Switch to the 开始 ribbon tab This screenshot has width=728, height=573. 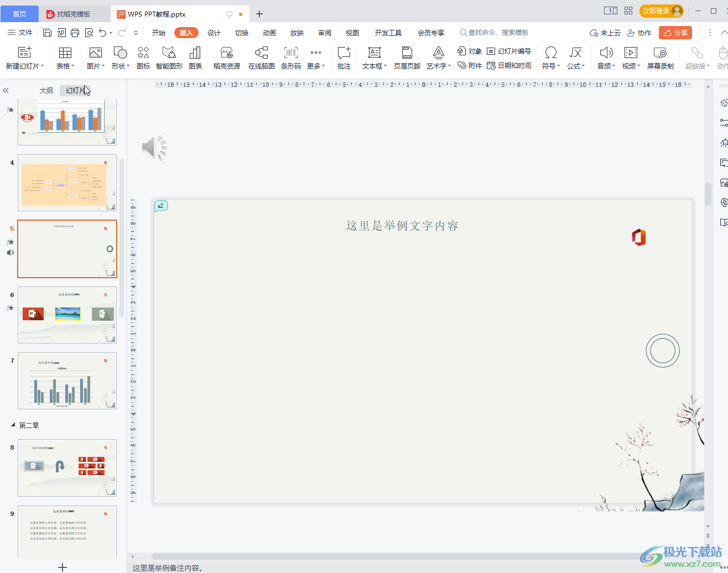[x=159, y=33]
